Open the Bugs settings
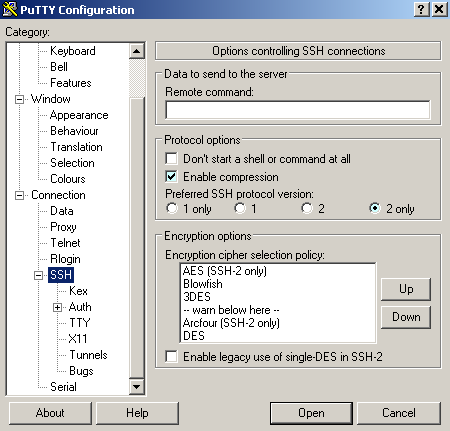Screen dimensions: 450x431 (x=81, y=371)
